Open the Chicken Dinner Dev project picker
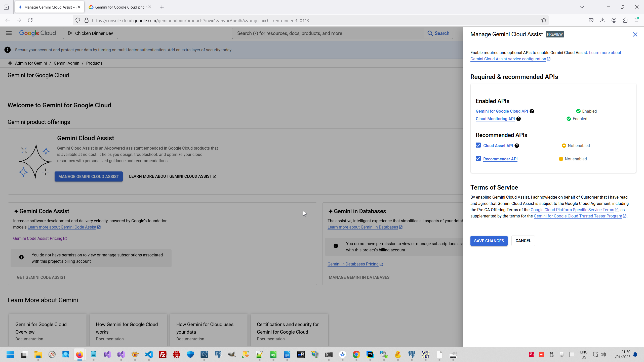Screen dimensions: 644x362 tap(90, 33)
